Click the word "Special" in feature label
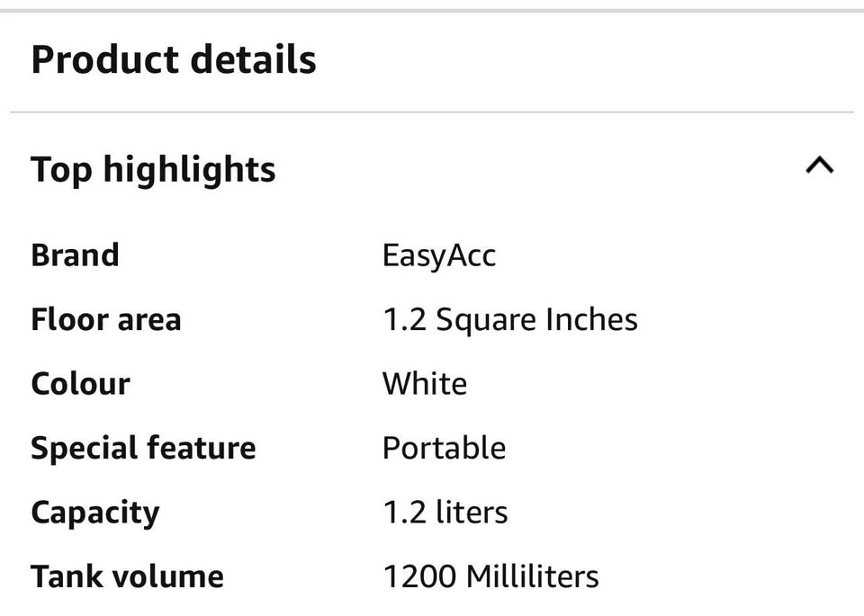 (x=82, y=448)
